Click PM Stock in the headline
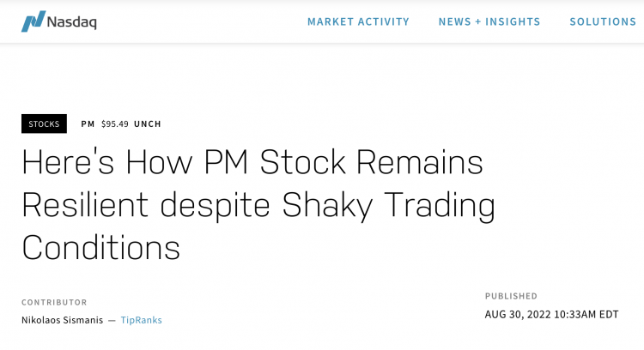 click(275, 161)
